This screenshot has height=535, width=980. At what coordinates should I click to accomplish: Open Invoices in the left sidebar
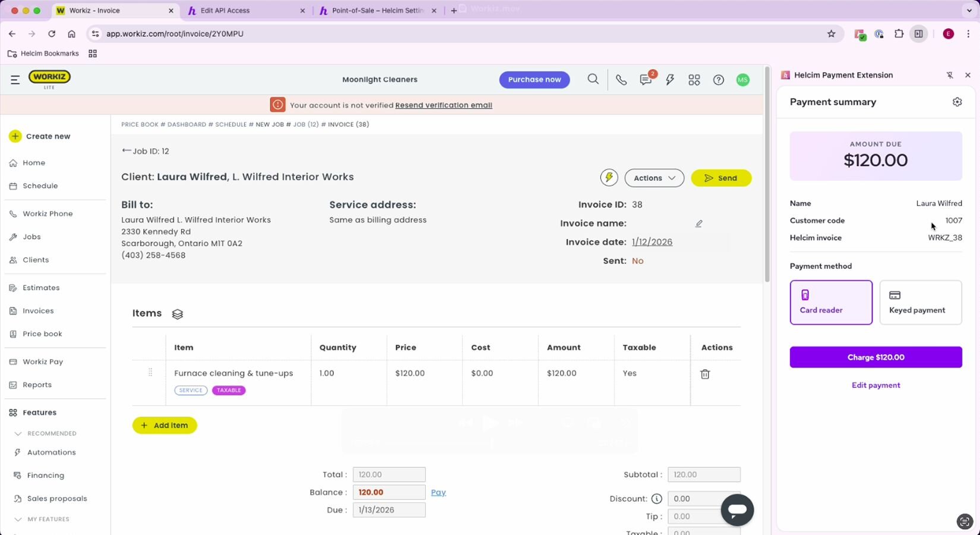click(38, 311)
